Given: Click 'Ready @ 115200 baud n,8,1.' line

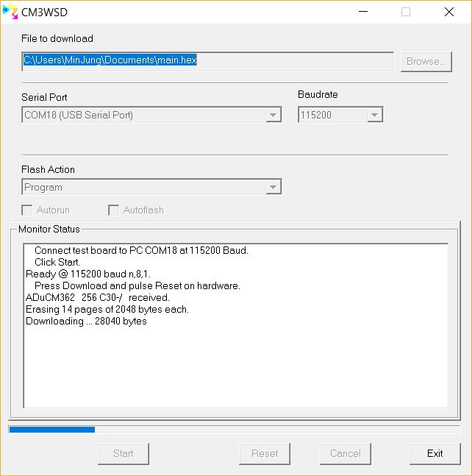Looking at the screenshot, I should coord(88,274).
